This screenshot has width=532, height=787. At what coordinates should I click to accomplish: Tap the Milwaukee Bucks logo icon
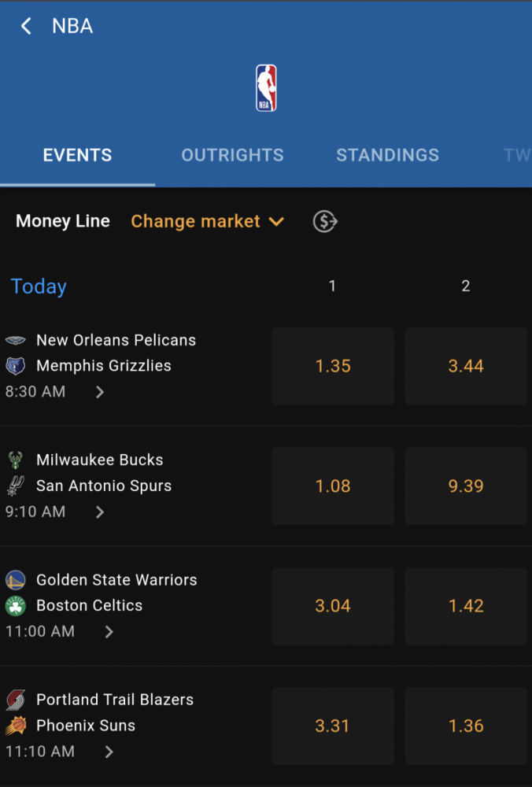coord(16,460)
